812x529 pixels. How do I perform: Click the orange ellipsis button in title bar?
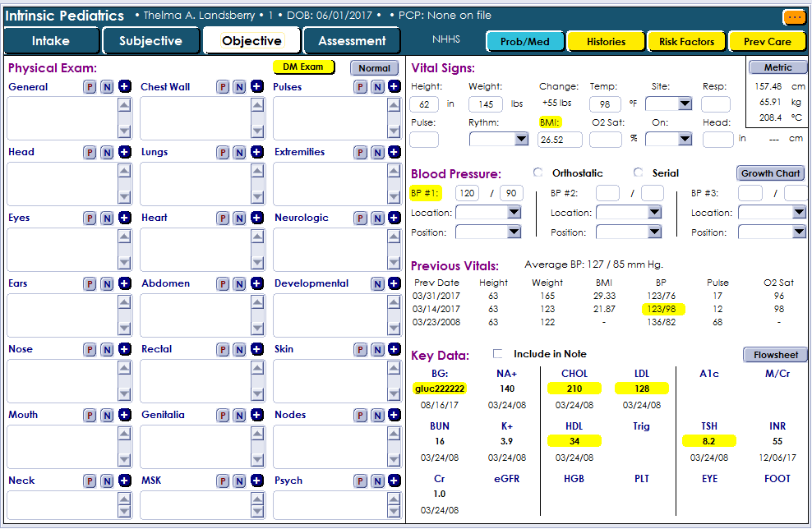(794, 16)
